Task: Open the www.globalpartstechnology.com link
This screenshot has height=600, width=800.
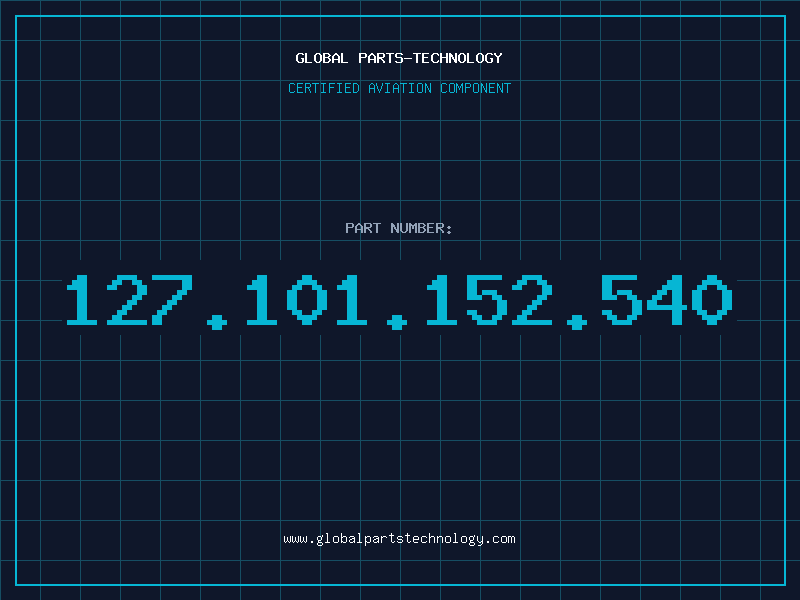Action: pos(399,539)
